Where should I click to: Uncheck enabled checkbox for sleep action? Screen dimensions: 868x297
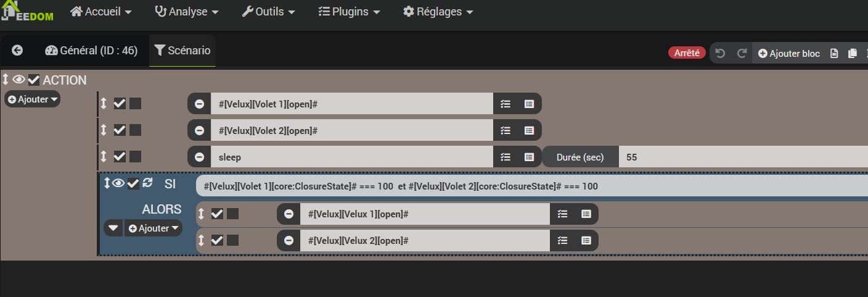coord(120,156)
